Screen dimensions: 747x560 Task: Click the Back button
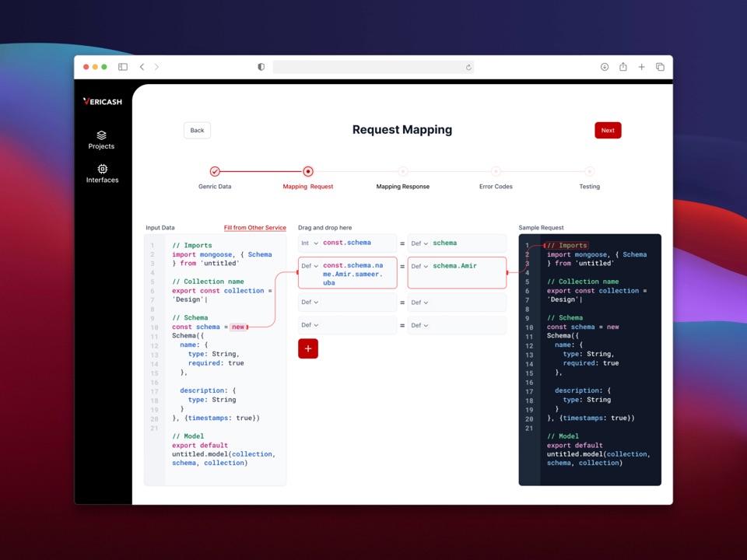pos(197,131)
